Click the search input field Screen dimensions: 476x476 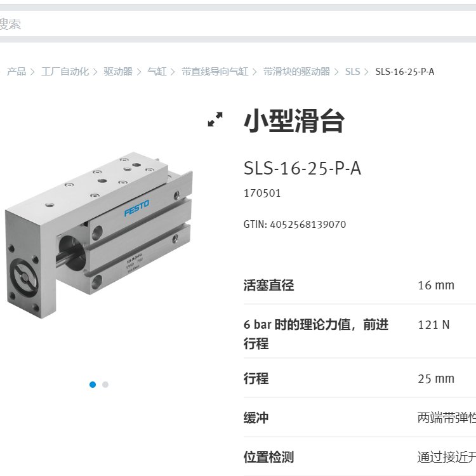pyautogui.click(x=238, y=23)
